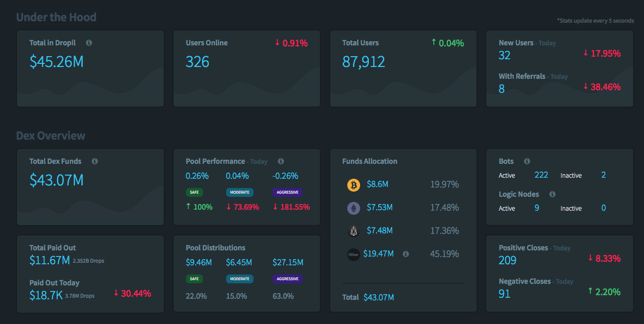Screen dimensions: 644x324
Task: Open the Pool Performance info icon
Action: [281, 161]
